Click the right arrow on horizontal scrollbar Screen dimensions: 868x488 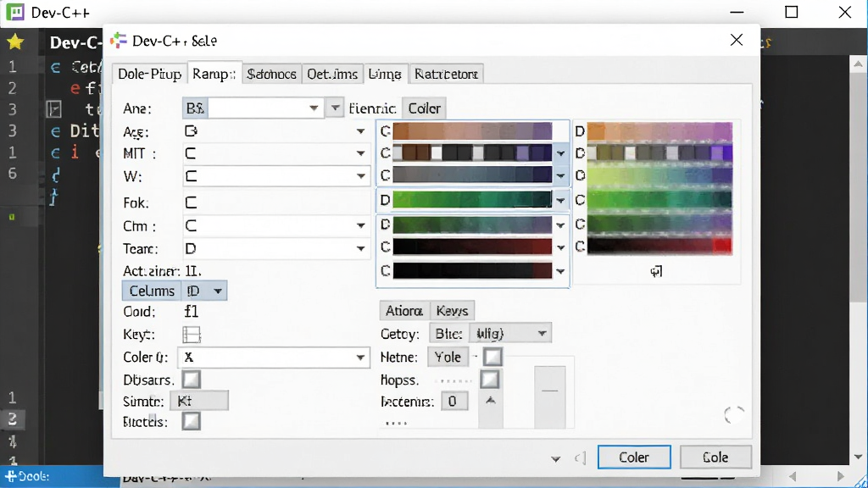click(841, 476)
